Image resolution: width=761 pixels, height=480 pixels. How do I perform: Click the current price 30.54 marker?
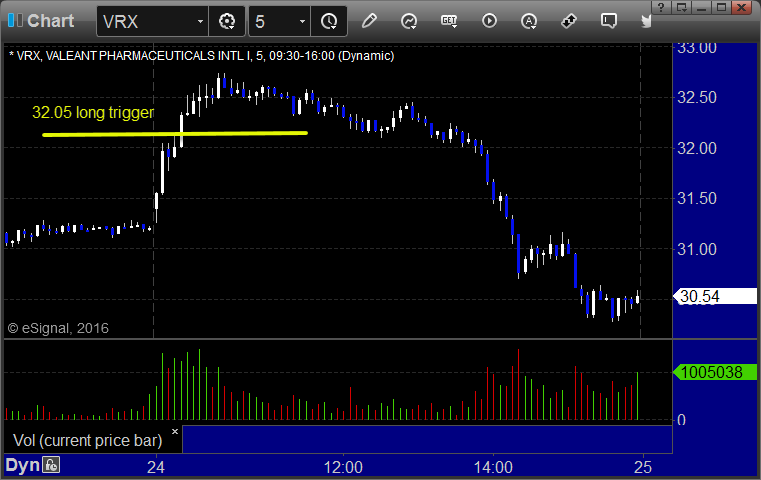(715, 296)
